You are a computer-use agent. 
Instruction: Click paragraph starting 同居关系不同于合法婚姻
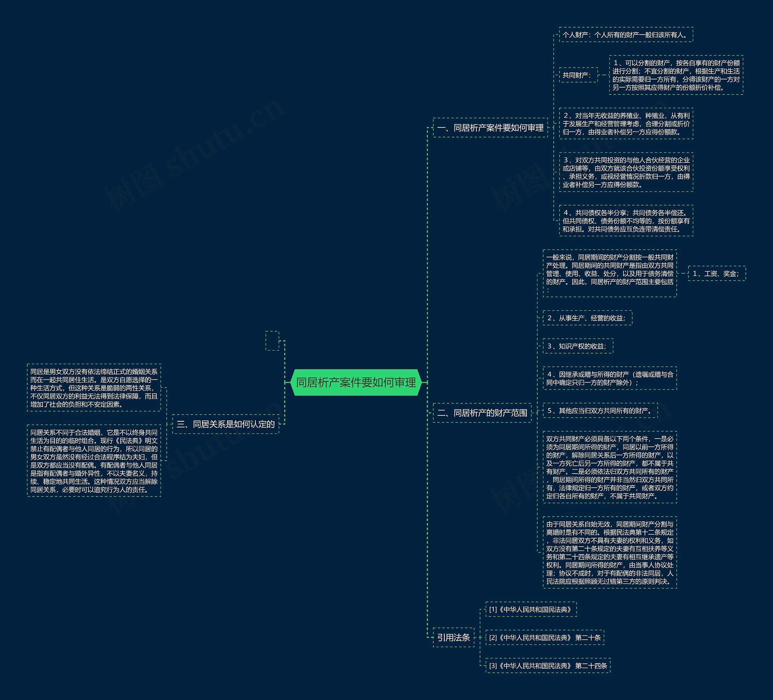pyautogui.click(x=94, y=460)
